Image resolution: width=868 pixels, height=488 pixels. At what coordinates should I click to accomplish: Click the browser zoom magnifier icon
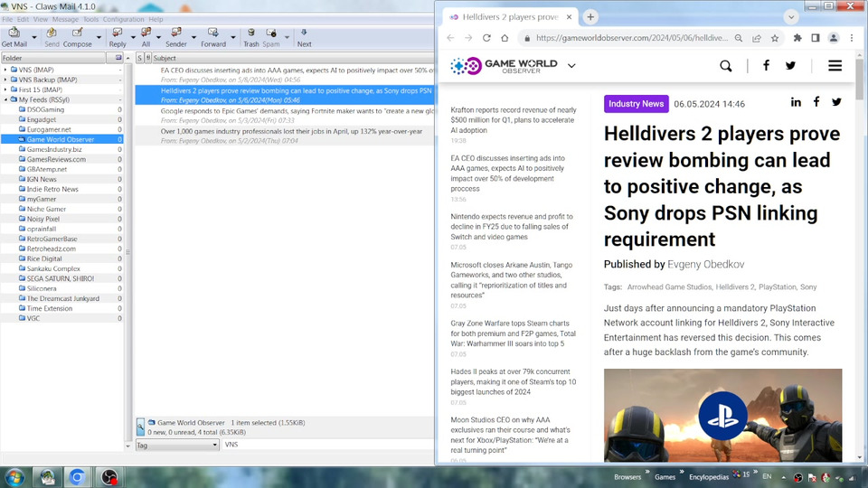pos(739,38)
